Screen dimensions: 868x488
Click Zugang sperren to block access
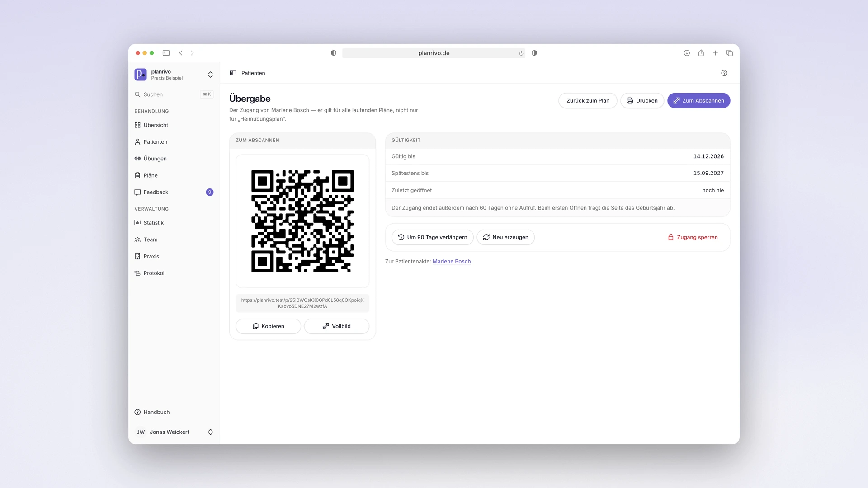pyautogui.click(x=693, y=237)
